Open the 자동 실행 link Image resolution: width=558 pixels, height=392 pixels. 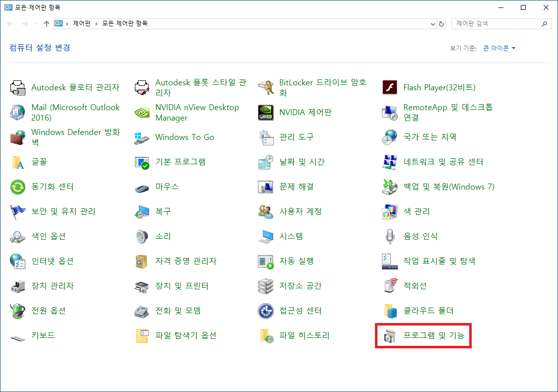tap(297, 261)
